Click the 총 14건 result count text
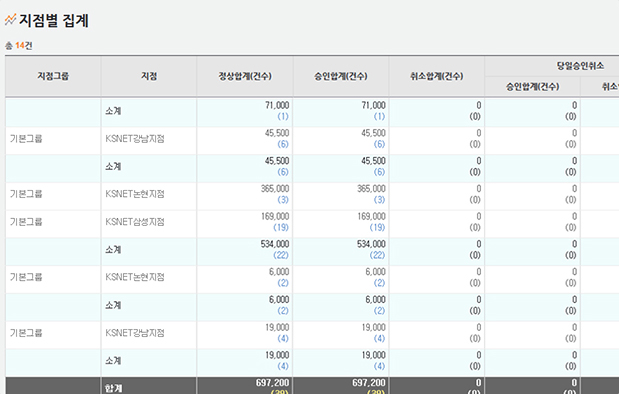The width and height of the screenshot is (619, 394). coord(19,45)
